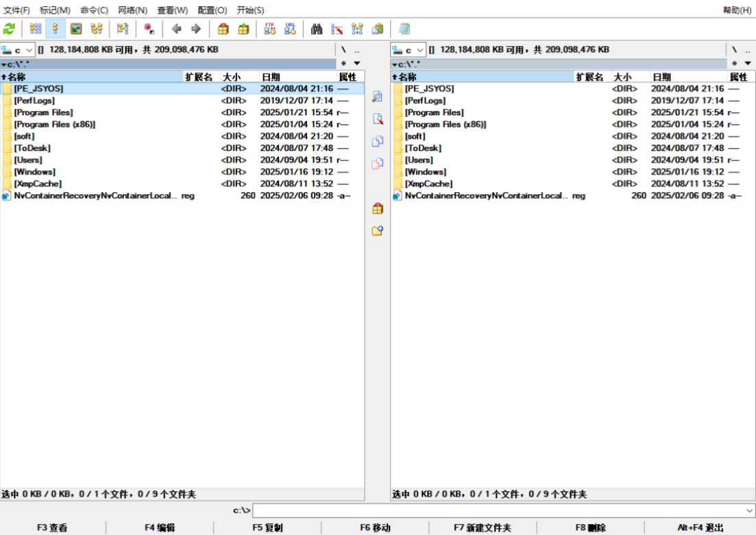Screen dimensions: 756x535
Task: Expand the command line history dropdown
Action: click(748, 510)
